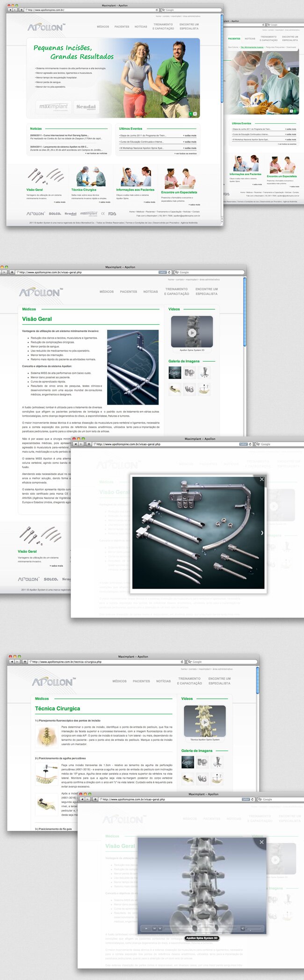Click the progress bar of the spine video player
This screenshot has height=980, width=304.
pyautogui.click(x=200, y=928)
